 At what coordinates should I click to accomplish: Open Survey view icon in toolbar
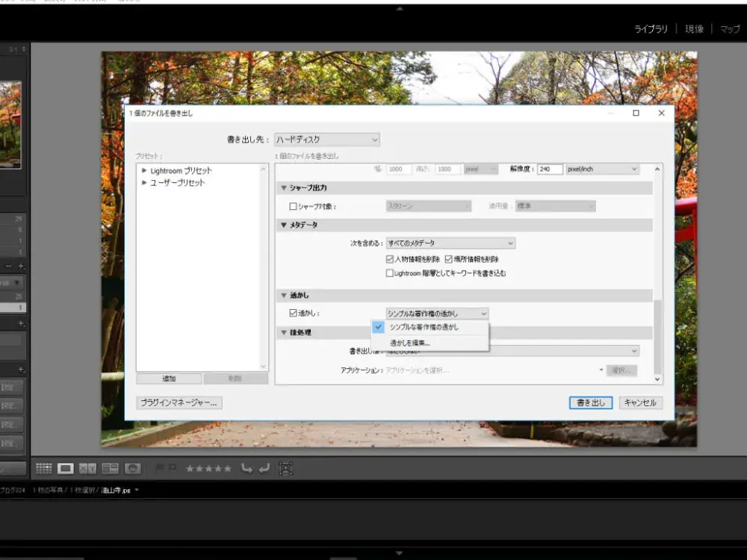[110, 469]
